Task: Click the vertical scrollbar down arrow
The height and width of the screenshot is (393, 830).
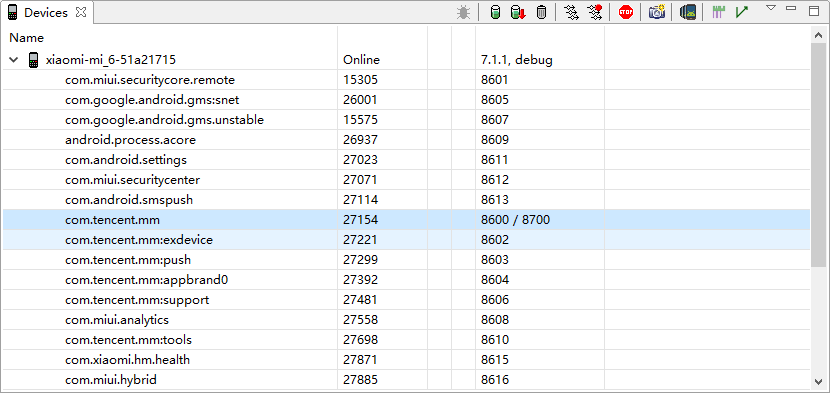Action: point(818,381)
